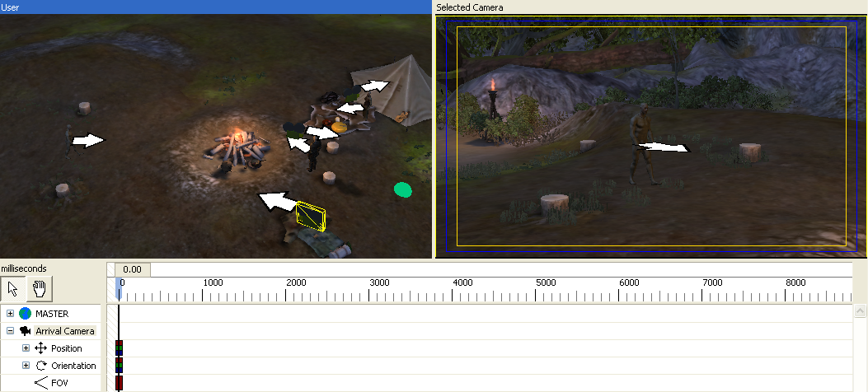Click the green waypoint dot in viewport
The height and width of the screenshot is (392, 868).
(x=402, y=190)
